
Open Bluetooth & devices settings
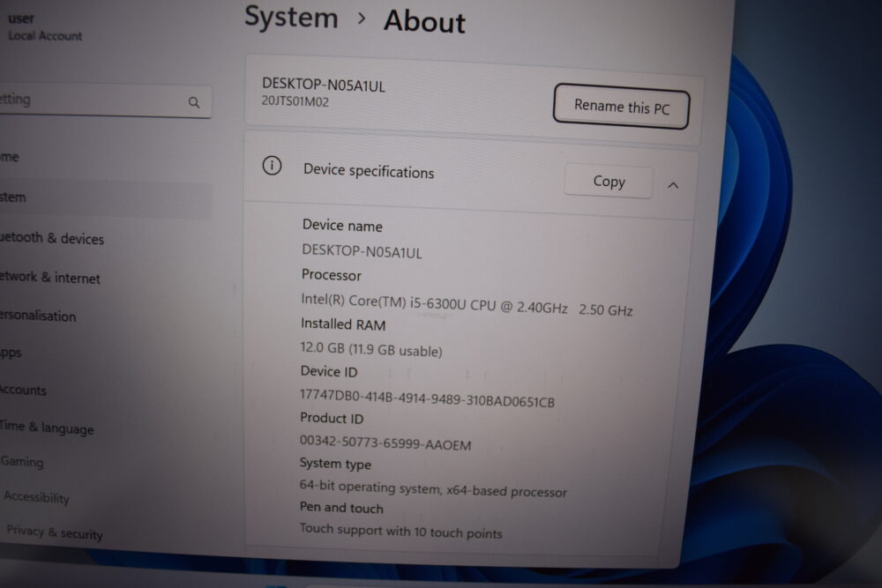pyautogui.click(x=52, y=238)
